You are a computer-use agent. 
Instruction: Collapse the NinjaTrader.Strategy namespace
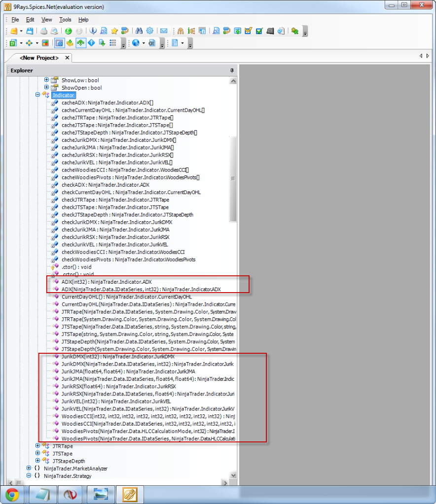tap(29, 476)
